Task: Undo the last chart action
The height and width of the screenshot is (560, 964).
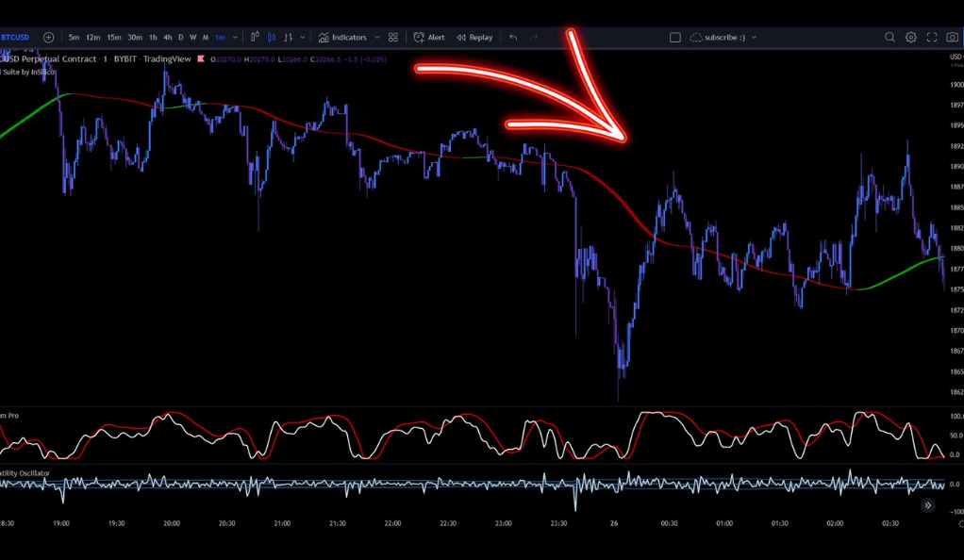Action: click(513, 38)
